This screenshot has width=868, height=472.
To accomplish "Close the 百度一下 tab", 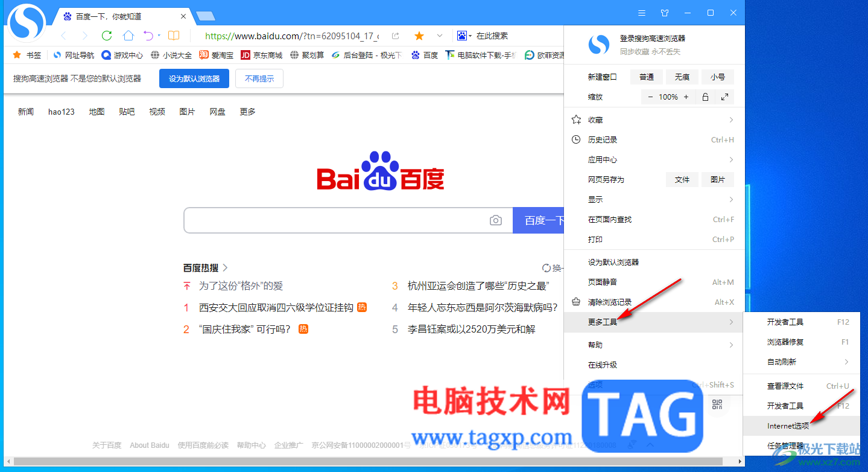I will 183,16.
